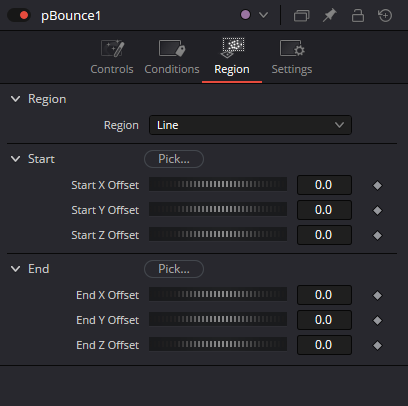Viewport: 408px width, 406px height.
Task: Add keyframe for End Y Offset
Action: (377, 320)
